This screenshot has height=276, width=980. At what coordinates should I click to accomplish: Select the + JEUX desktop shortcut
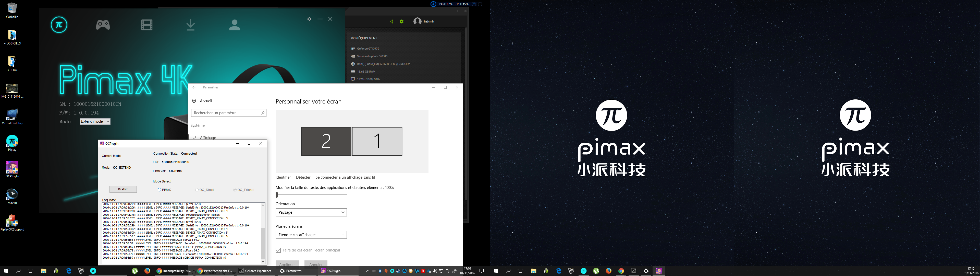[12, 64]
